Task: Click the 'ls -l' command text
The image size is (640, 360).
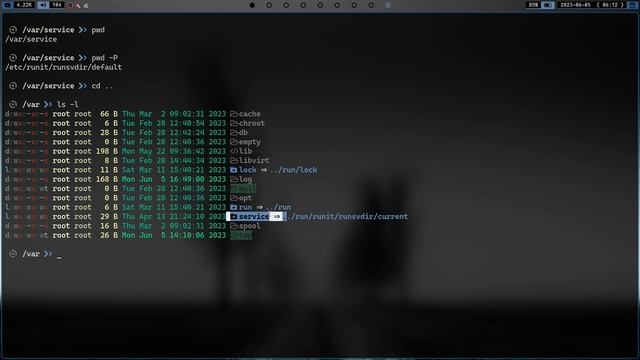Action: pos(68,104)
